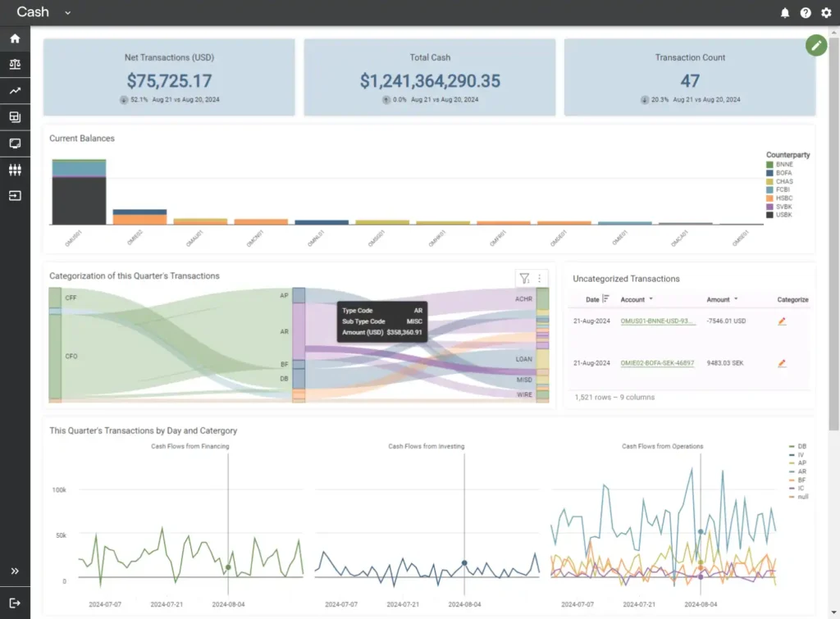This screenshot has height=619, width=840.
Task: Click the Date column header
Action: pyautogui.click(x=592, y=299)
